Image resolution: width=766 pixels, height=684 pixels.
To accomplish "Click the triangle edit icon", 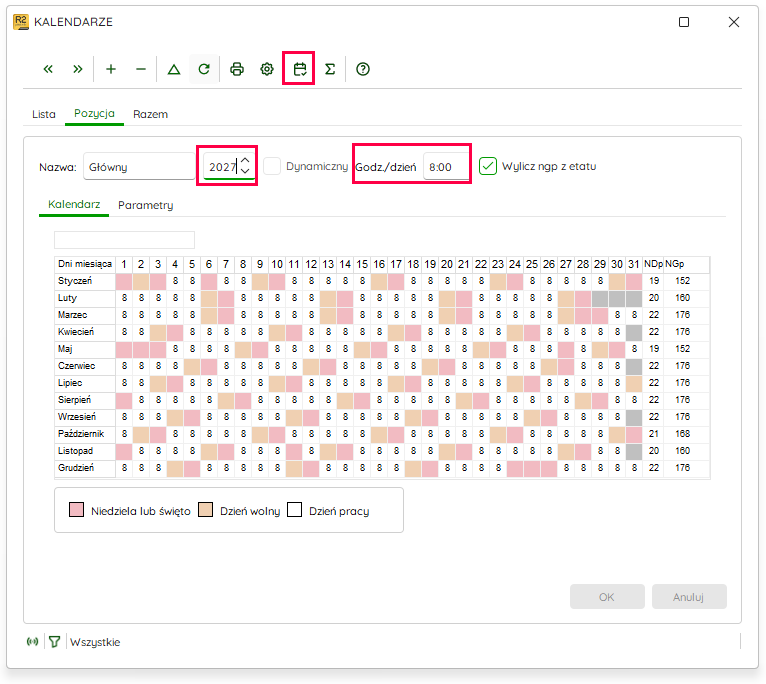I will 174,69.
